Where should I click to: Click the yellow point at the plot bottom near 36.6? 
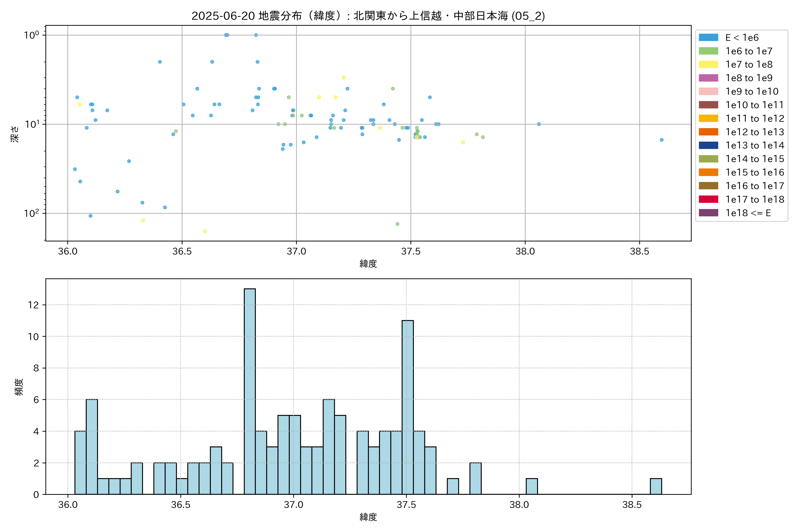[205, 231]
